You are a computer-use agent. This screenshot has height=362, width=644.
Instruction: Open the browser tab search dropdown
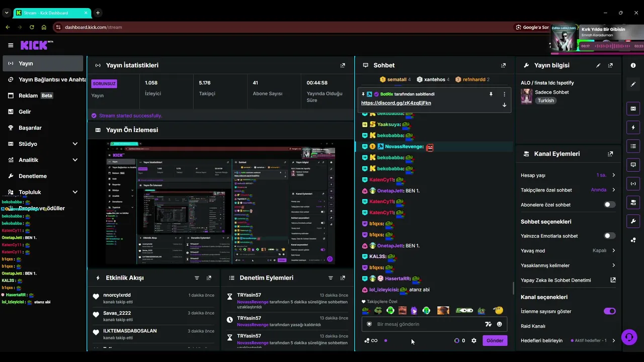[x=6, y=13]
